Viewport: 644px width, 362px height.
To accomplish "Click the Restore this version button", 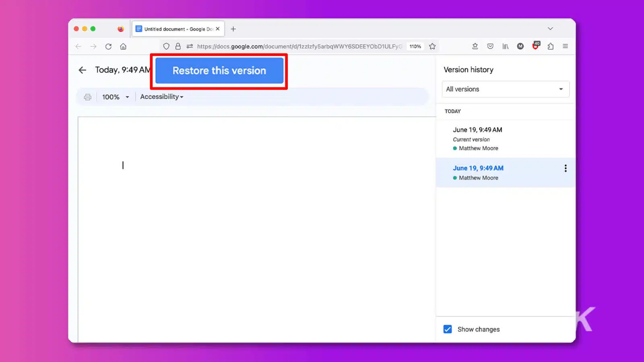I will coord(219,71).
